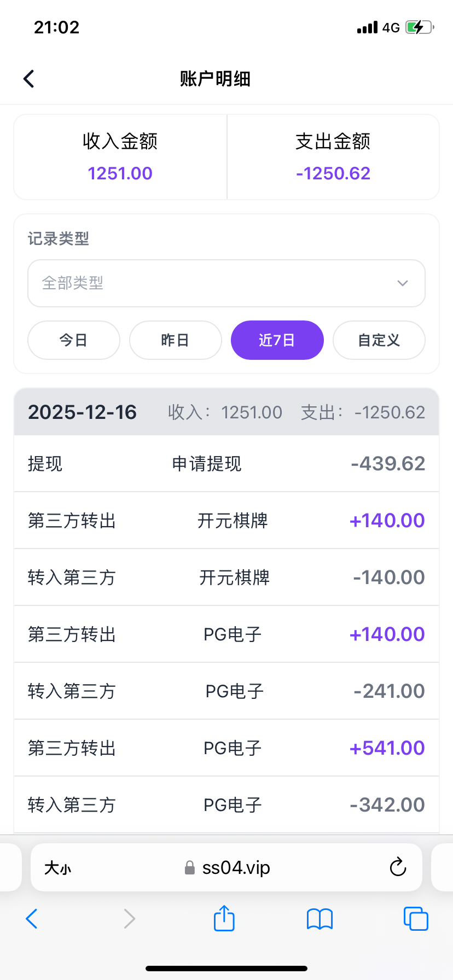This screenshot has width=453, height=980.
Task: Tap the back arrow beside 账户明细
Action: (x=29, y=79)
